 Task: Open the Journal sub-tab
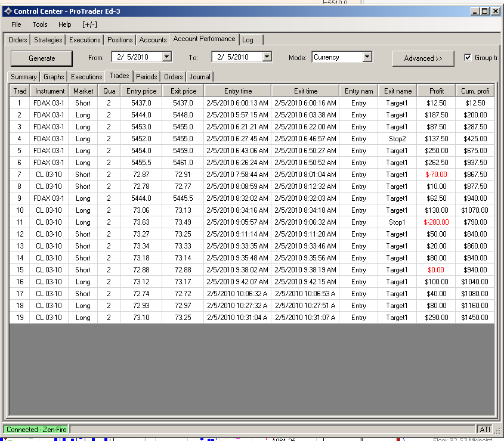[x=200, y=77]
